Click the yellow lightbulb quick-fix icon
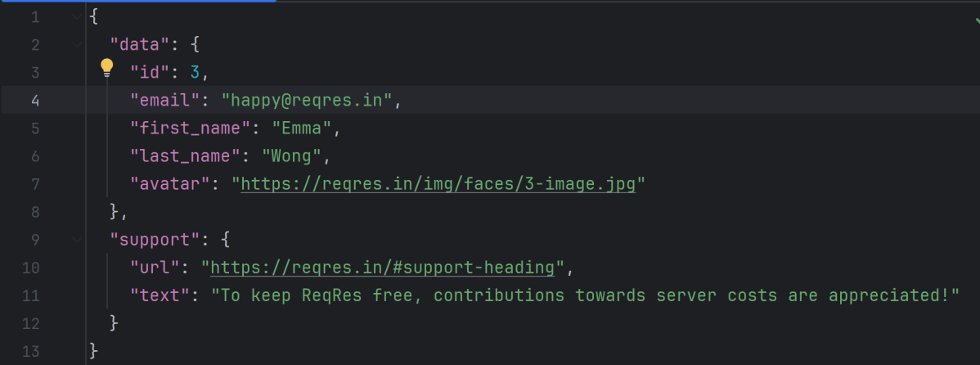The image size is (980, 365). (107, 68)
